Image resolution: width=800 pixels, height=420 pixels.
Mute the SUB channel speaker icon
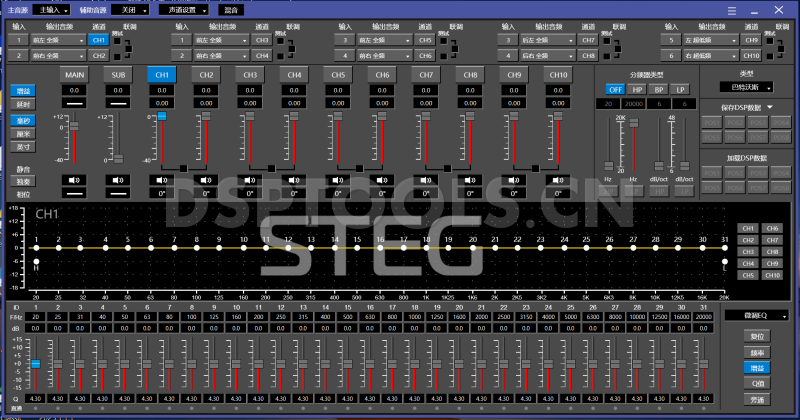[x=118, y=180]
